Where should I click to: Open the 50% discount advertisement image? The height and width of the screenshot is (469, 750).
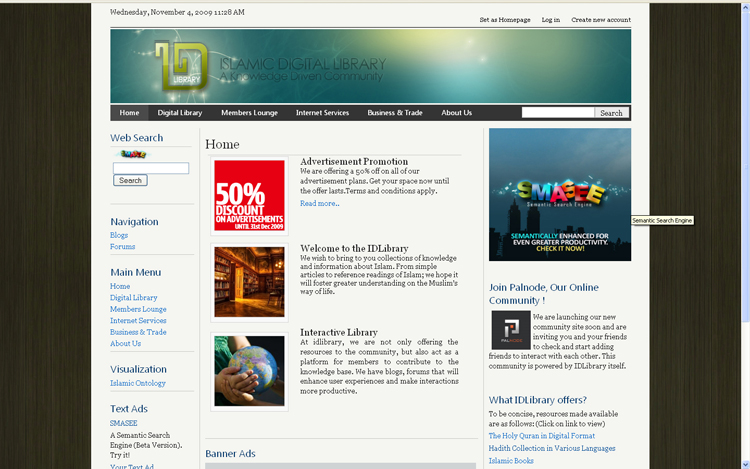tap(249, 195)
